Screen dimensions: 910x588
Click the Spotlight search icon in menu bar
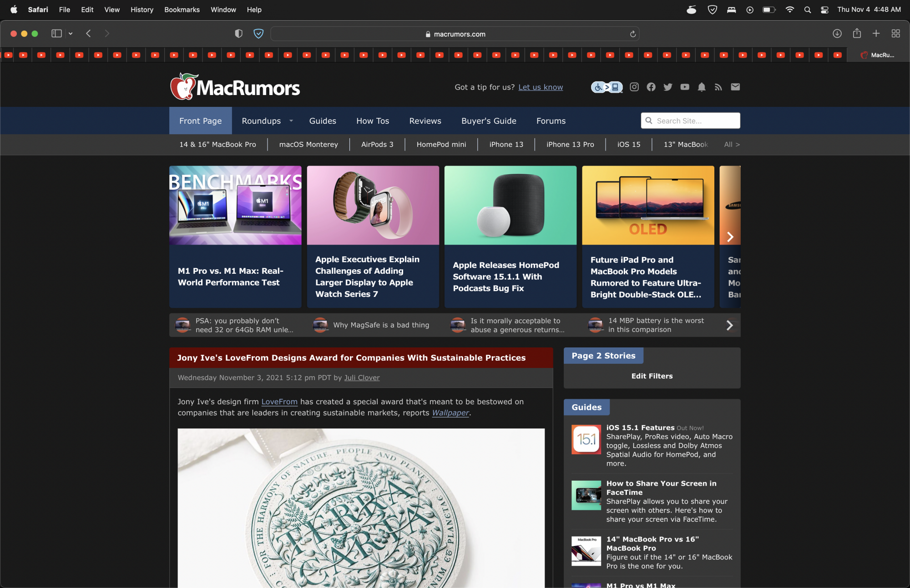pyautogui.click(x=808, y=10)
